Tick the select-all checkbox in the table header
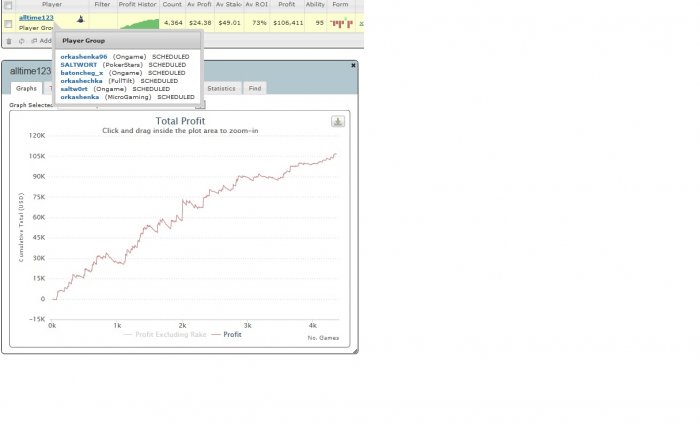700x425 pixels. pyautogui.click(x=8, y=5)
